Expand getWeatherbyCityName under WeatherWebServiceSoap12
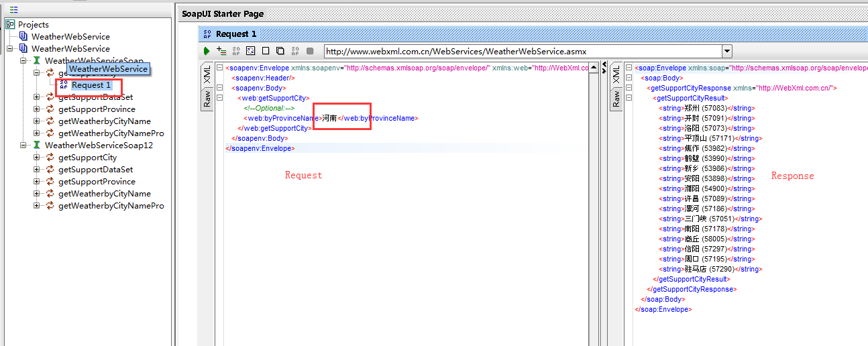868x346 pixels. click(x=37, y=193)
